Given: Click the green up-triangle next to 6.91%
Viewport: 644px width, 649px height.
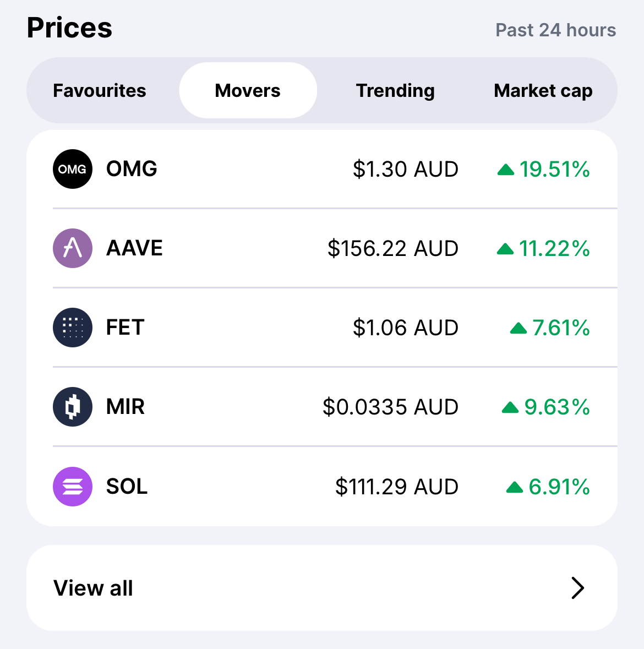Looking at the screenshot, I should pos(515,487).
